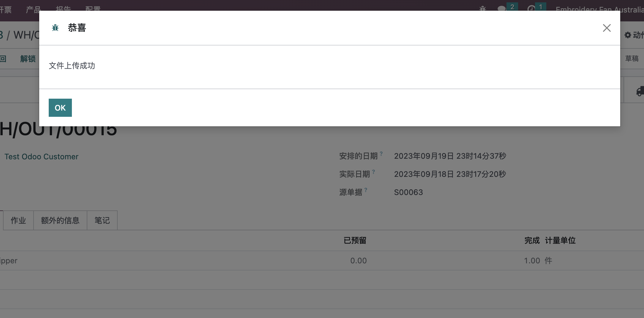Click the 文件上传成功 message text
The height and width of the screenshot is (318, 644).
[72, 66]
